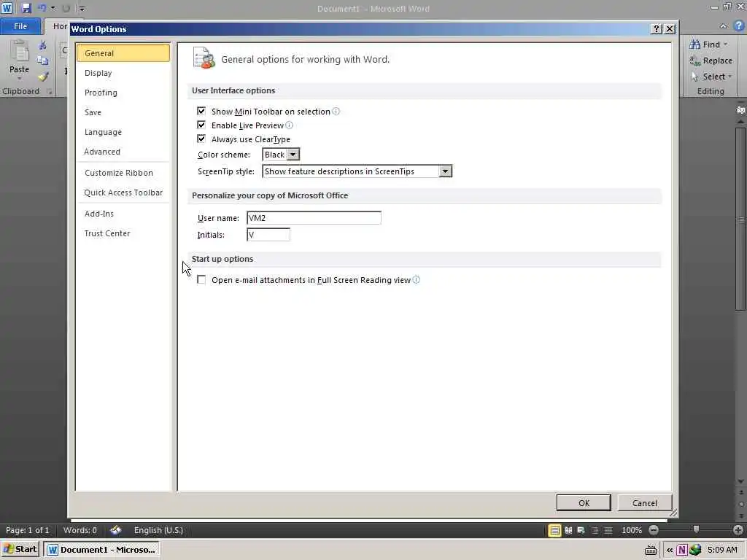Uncheck Always use ClearType checkbox

coord(201,139)
